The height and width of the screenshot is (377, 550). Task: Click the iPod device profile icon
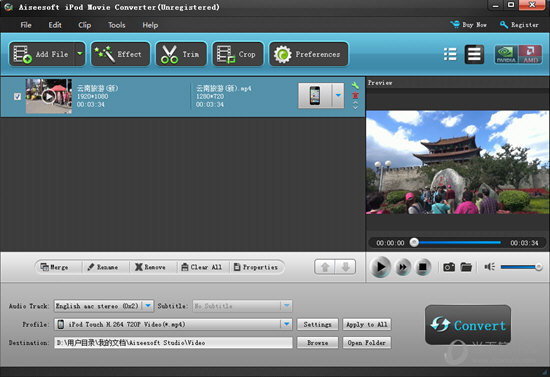315,95
